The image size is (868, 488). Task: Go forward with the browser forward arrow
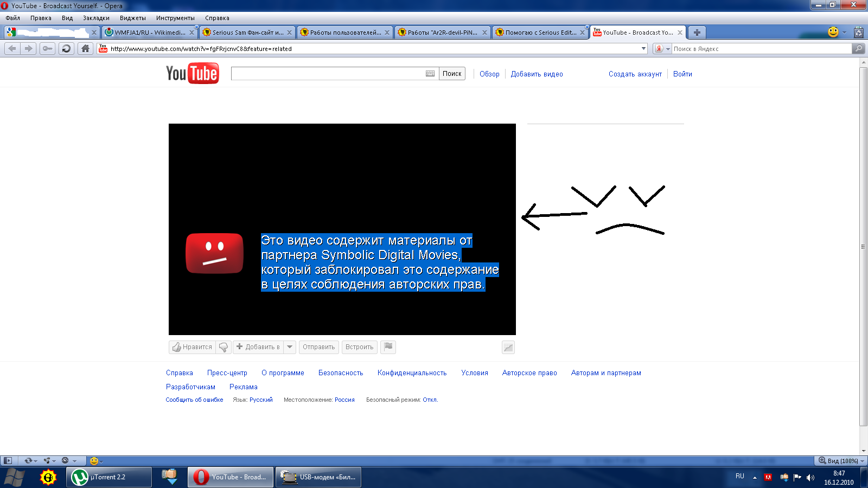29,48
